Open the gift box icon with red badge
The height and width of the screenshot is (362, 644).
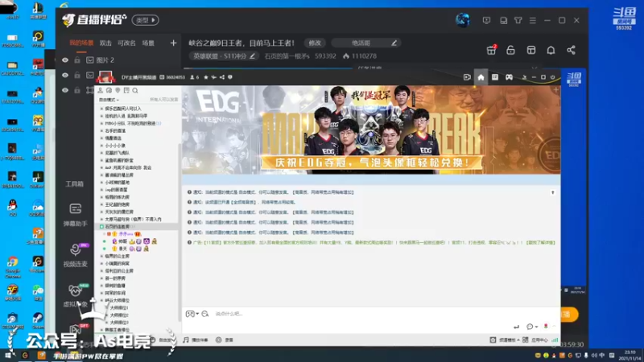tap(491, 50)
